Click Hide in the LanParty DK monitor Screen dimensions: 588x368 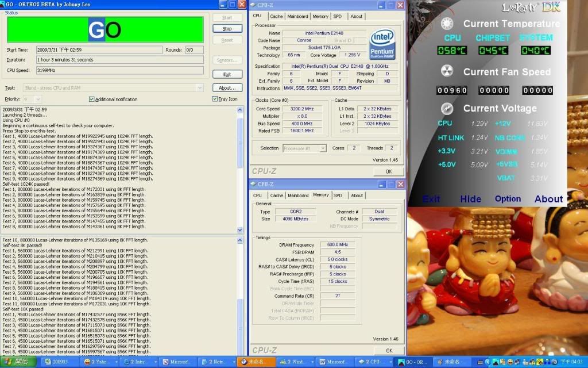471,199
